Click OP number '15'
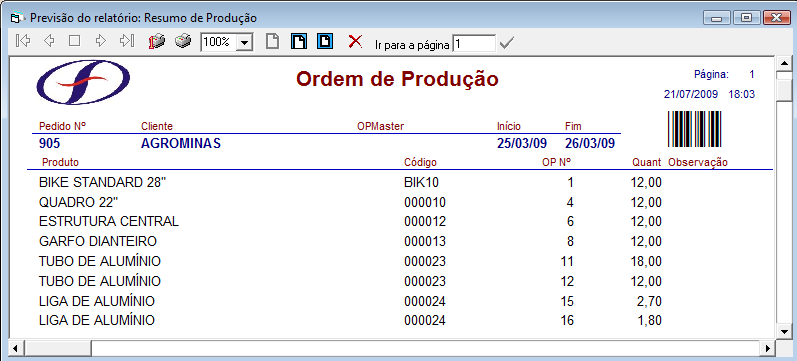 click(x=567, y=302)
